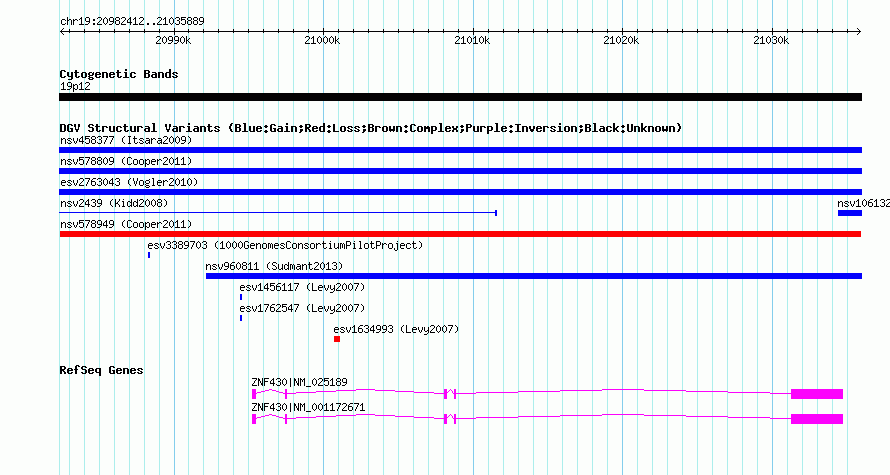Click the partially visible nsv106132 label

pos(863,203)
